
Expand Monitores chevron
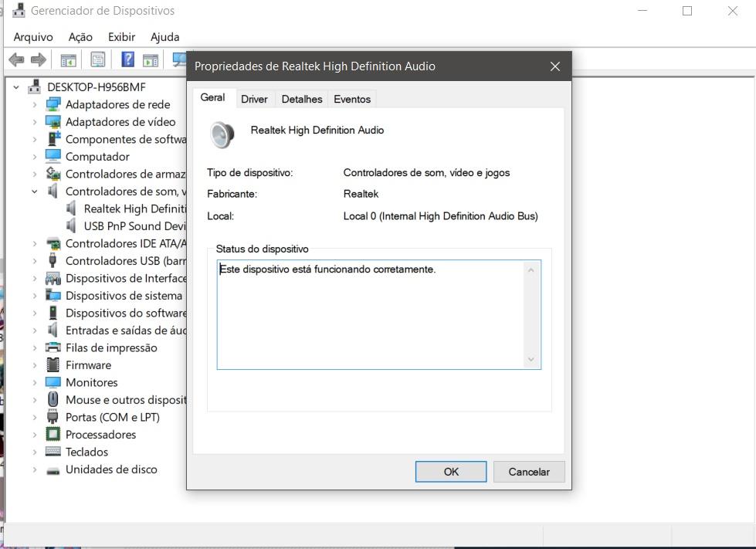35,382
